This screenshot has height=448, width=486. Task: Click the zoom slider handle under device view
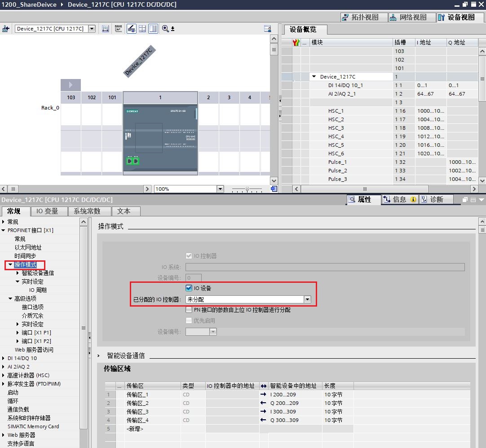tap(247, 189)
